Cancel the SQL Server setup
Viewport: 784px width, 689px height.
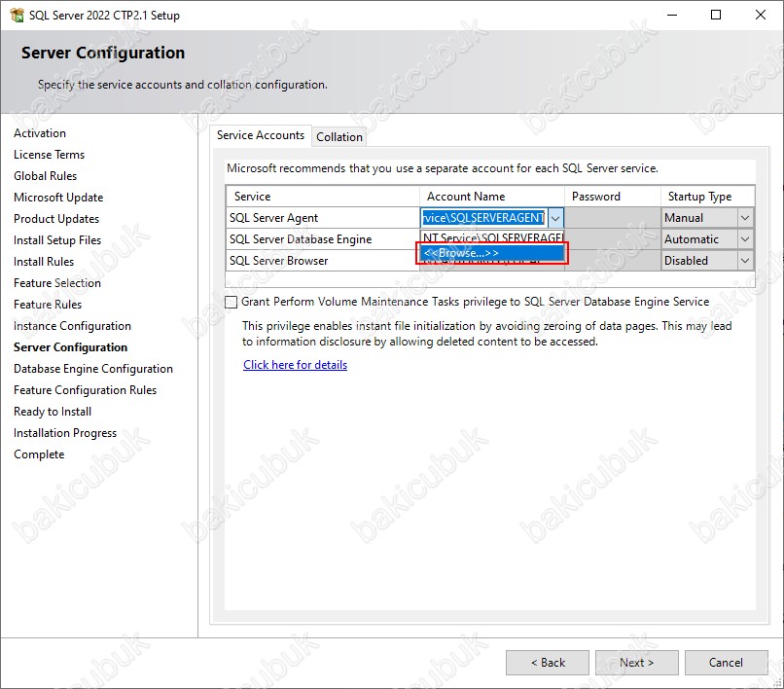click(x=726, y=663)
